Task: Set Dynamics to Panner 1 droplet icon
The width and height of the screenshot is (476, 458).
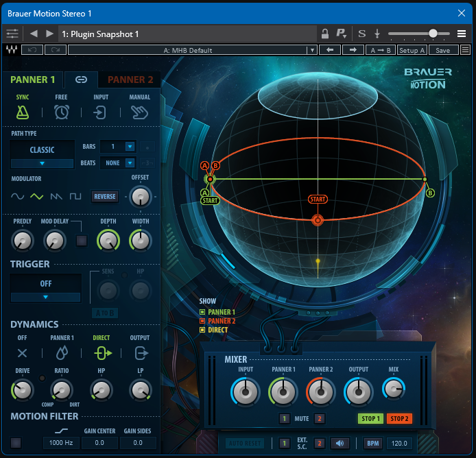Action: pos(62,353)
